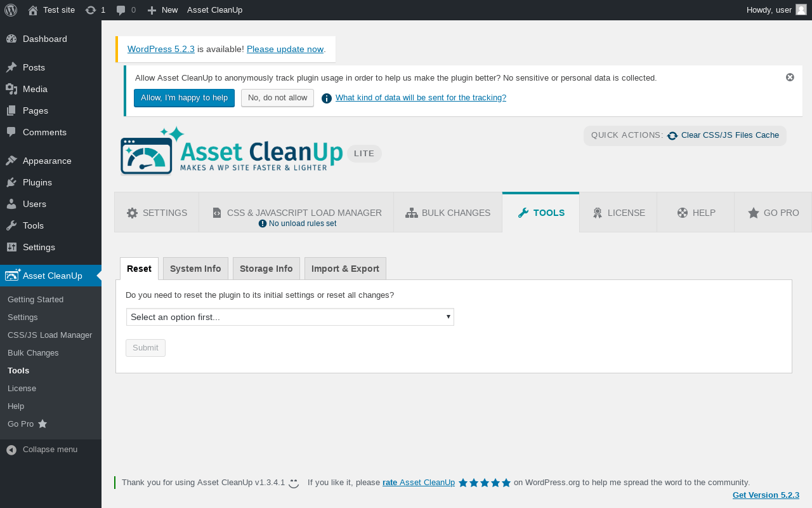Click 'rate Asset CleanUp' footer link
This screenshot has height=508, width=812.
click(x=419, y=483)
